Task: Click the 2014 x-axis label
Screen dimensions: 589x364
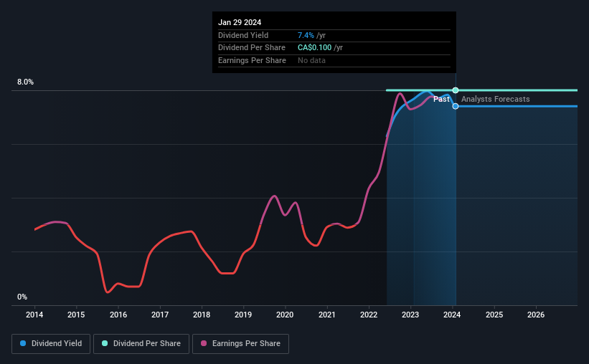Action: click(34, 315)
